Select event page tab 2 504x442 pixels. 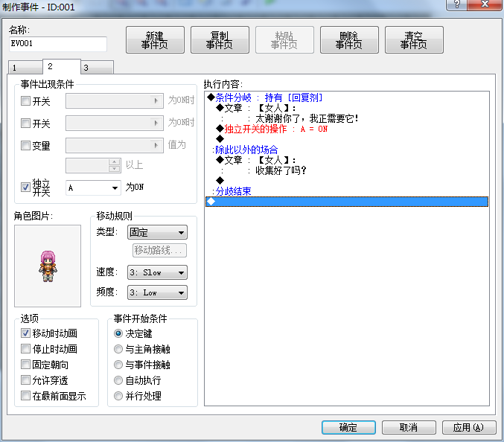pyautogui.click(x=61, y=66)
